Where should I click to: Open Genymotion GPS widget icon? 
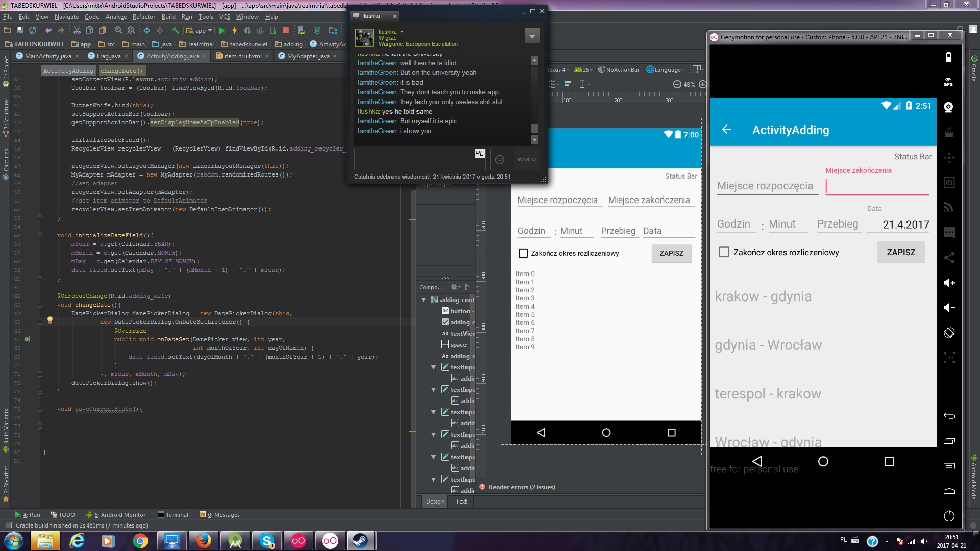coord(948,82)
